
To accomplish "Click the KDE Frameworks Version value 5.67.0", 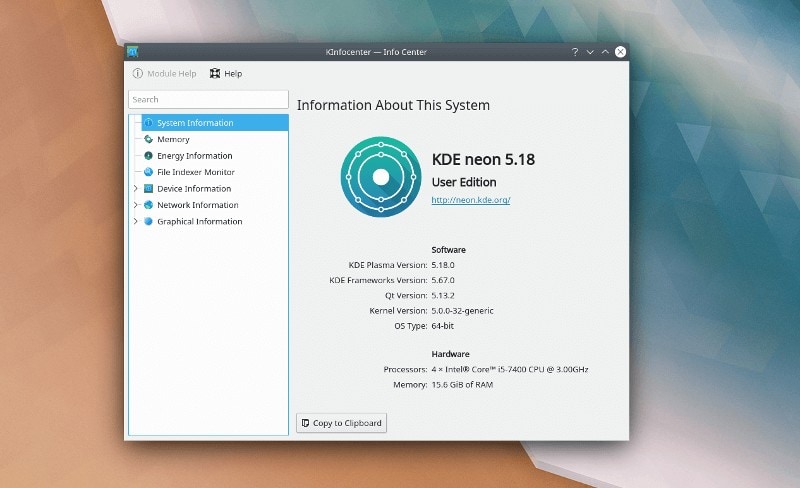I will pos(443,280).
